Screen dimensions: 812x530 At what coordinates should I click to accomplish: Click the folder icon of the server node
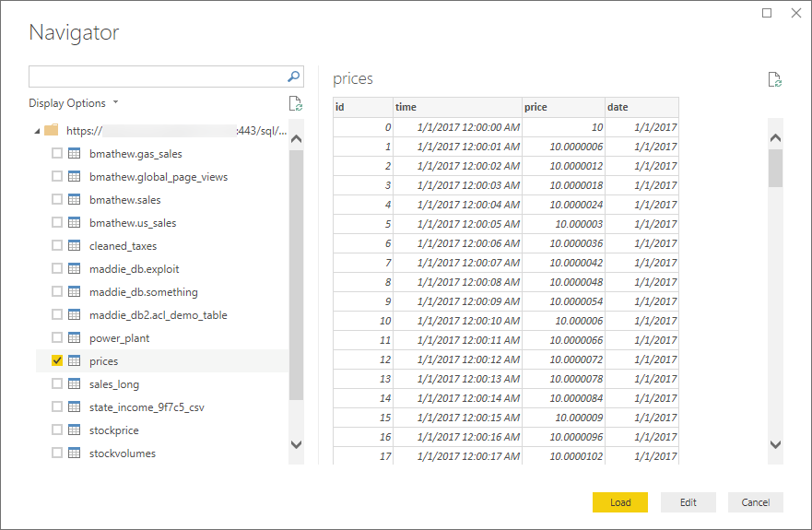[52, 131]
